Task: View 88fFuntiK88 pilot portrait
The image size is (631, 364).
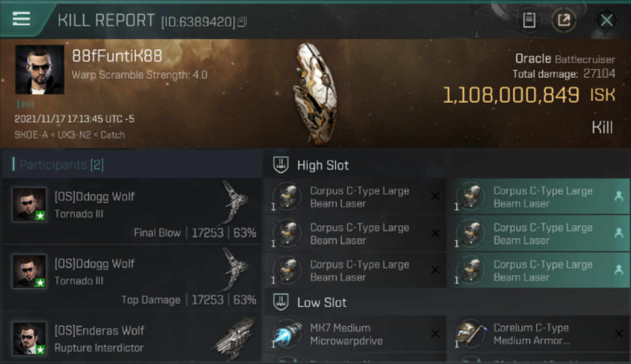Action: click(x=40, y=69)
